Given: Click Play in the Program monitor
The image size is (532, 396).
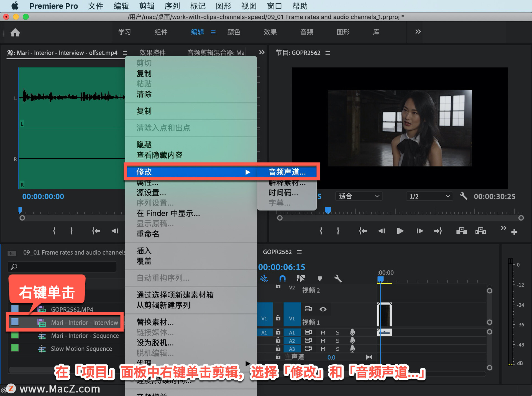Looking at the screenshot, I should tap(400, 231).
